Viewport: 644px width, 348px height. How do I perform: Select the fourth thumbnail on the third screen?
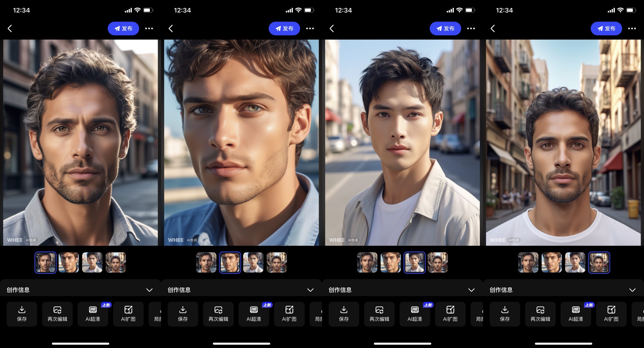click(x=438, y=262)
